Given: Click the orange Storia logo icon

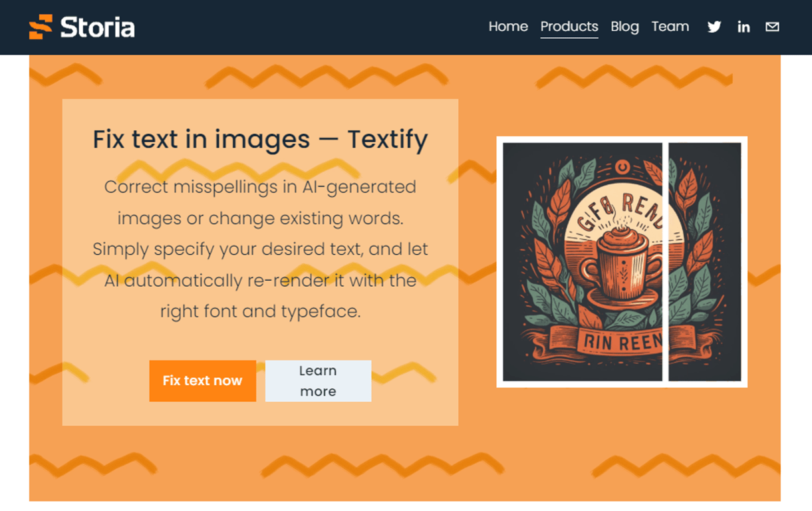Looking at the screenshot, I should (41, 27).
